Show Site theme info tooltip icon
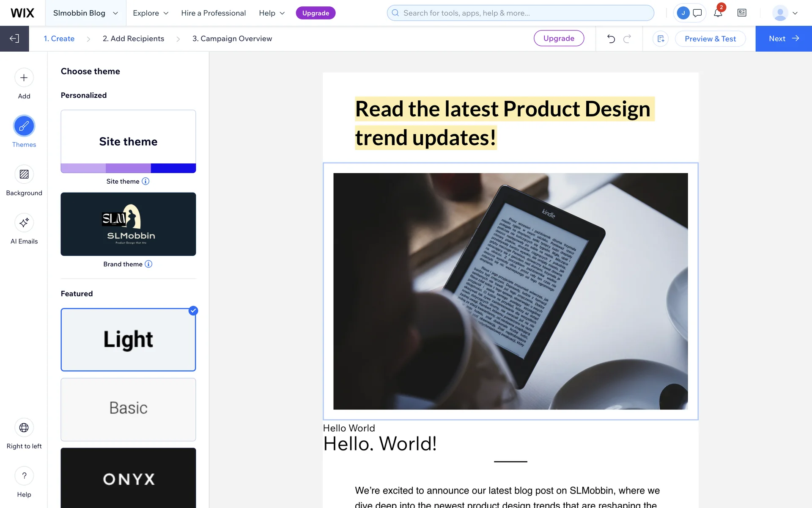812x508 pixels. 145,181
